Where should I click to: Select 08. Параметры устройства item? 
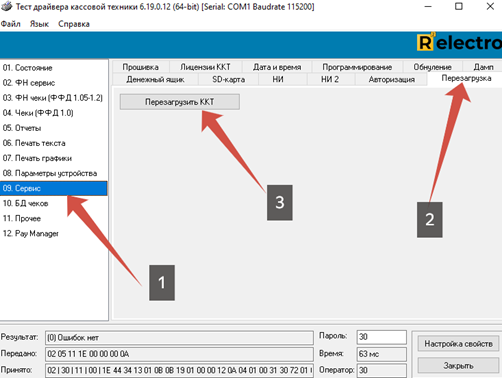coord(54,173)
